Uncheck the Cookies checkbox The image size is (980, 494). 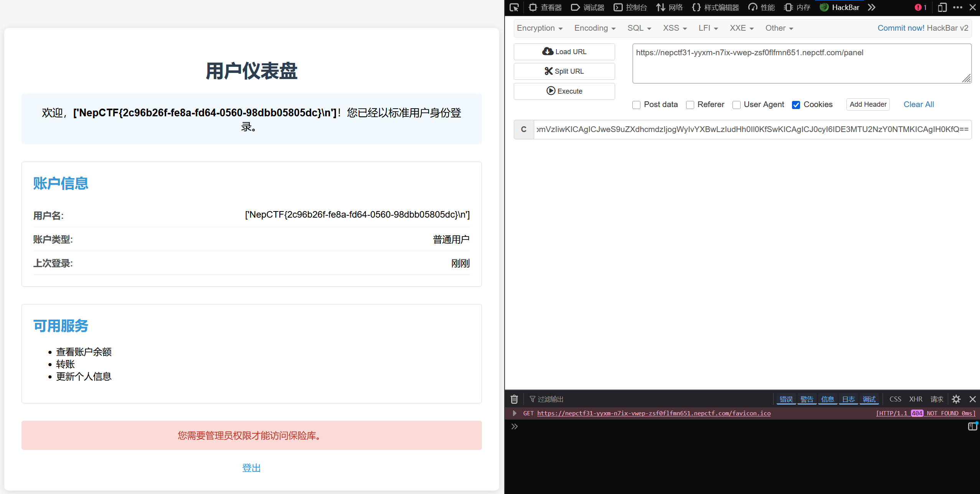click(x=796, y=105)
